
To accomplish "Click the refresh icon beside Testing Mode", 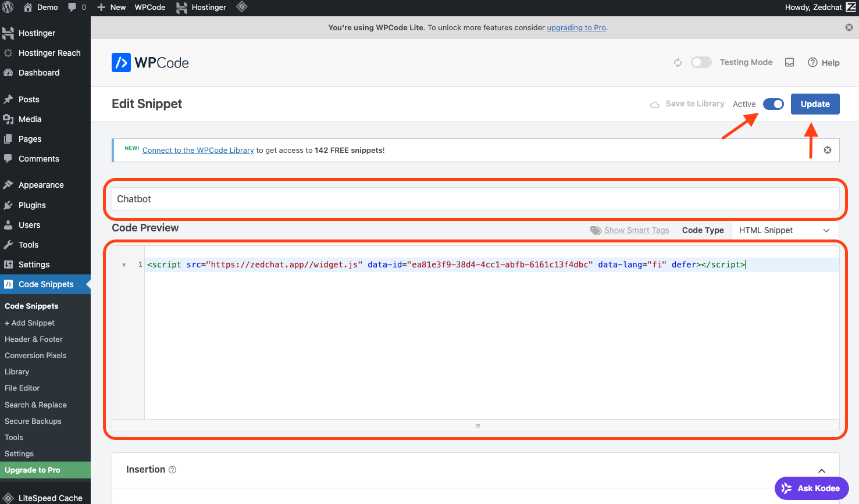I will (x=678, y=62).
